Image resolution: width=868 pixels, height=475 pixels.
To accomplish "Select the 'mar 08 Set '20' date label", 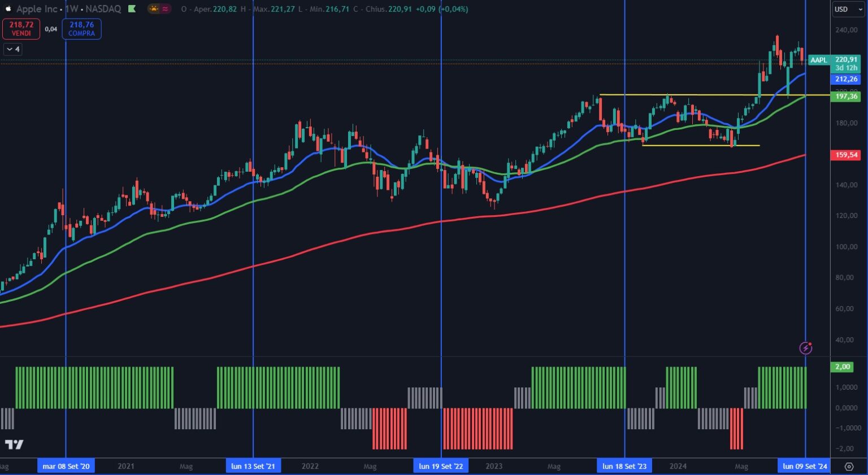I will pyautogui.click(x=66, y=467).
